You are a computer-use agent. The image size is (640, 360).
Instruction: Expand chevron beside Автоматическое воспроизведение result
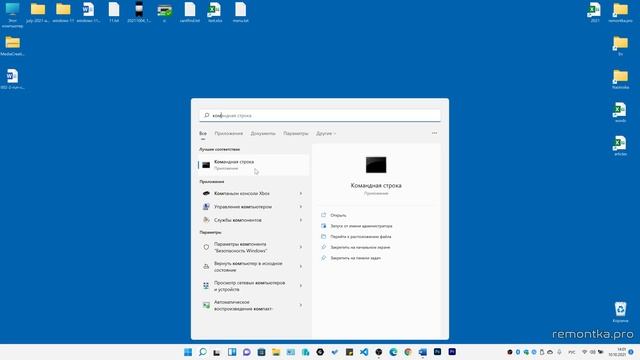click(301, 305)
